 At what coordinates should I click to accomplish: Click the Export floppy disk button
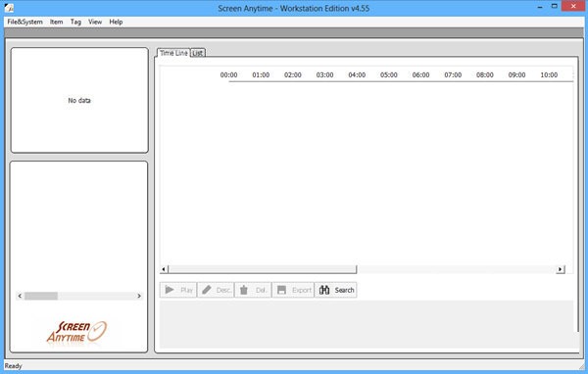pyautogui.click(x=293, y=290)
